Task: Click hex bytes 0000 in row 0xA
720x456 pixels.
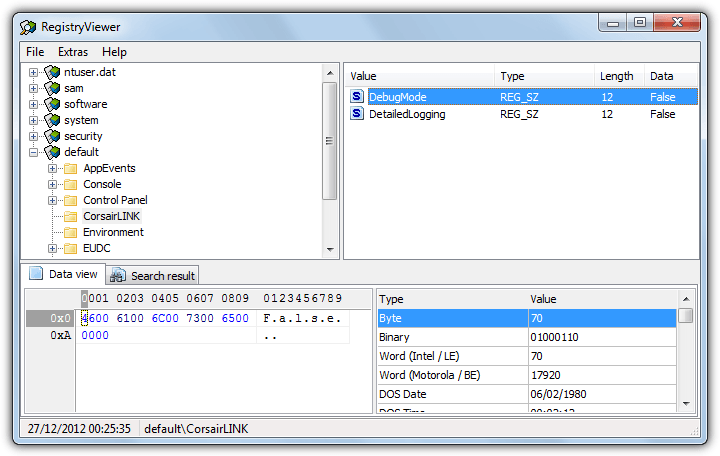Action: point(95,335)
